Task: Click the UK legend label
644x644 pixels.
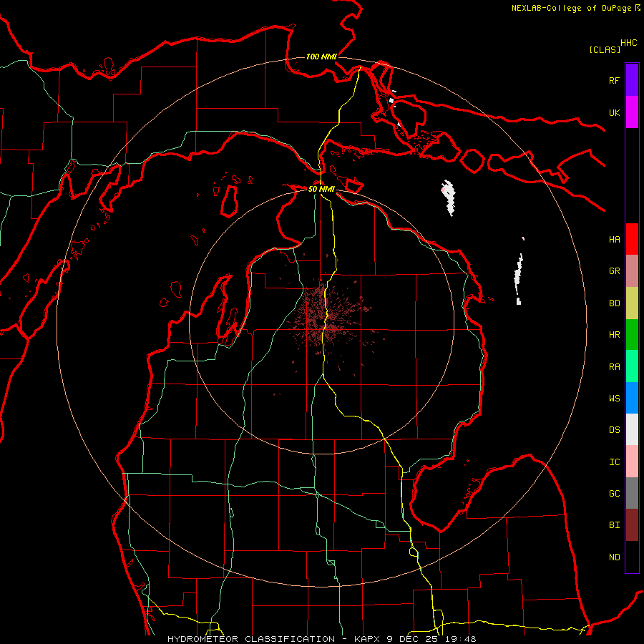Action: click(614, 112)
